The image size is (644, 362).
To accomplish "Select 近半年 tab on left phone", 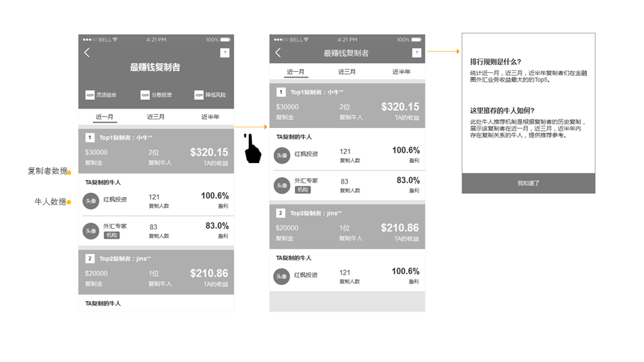I will (x=210, y=117).
